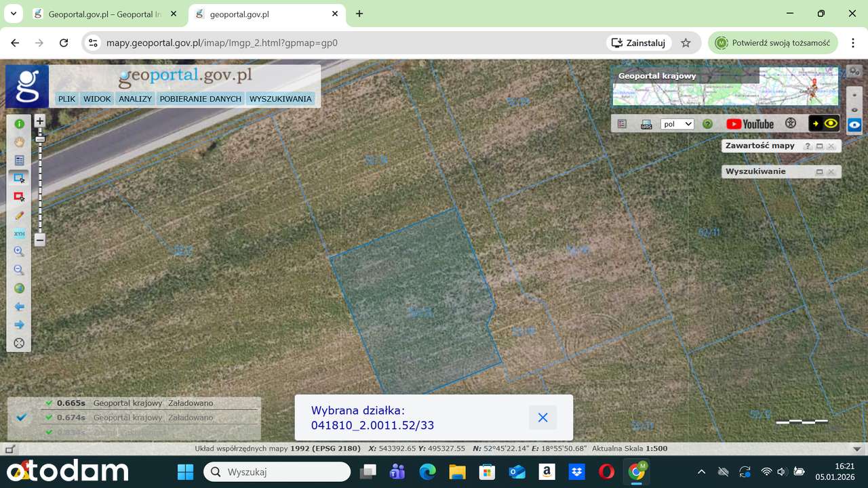Image resolution: width=868 pixels, height=488 pixels.
Task: Toggle the high contrast yellow eye mode
Action: pos(824,123)
